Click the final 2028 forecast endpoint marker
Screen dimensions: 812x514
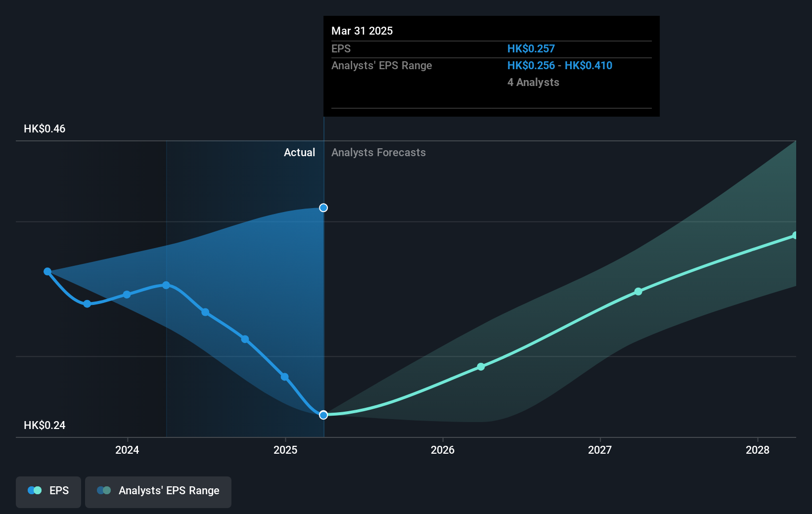[x=795, y=235]
